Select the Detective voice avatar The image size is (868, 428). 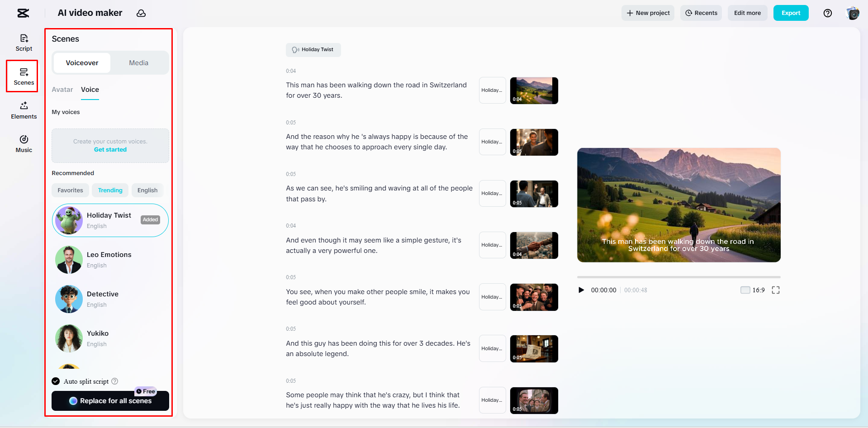click(69, 299)
